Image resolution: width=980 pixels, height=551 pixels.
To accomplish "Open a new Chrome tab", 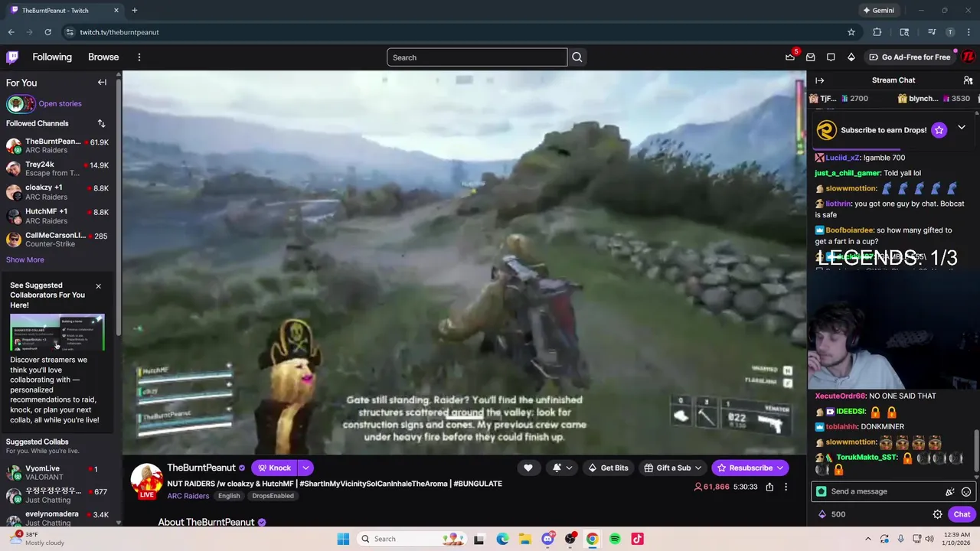I will pyautogui.click(x=134, y=11).
